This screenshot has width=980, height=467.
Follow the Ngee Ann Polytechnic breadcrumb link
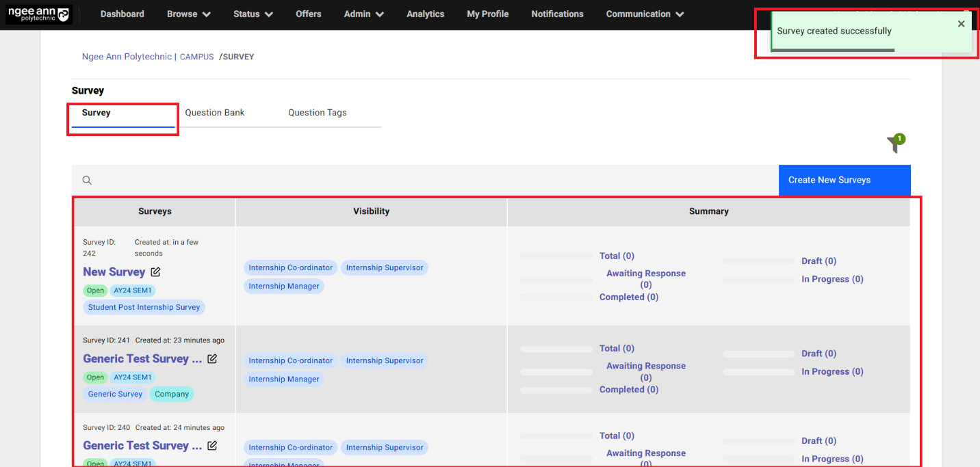pyautogui.click(x=127, y=56)
